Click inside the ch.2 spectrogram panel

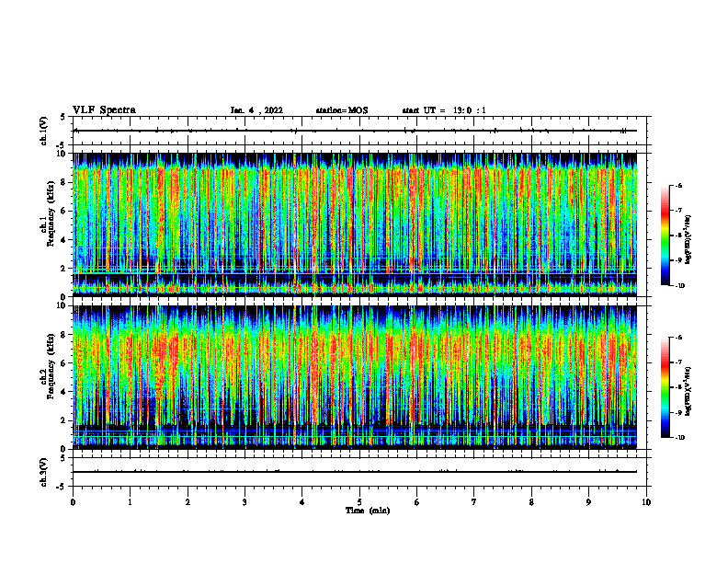coord(355,377)
